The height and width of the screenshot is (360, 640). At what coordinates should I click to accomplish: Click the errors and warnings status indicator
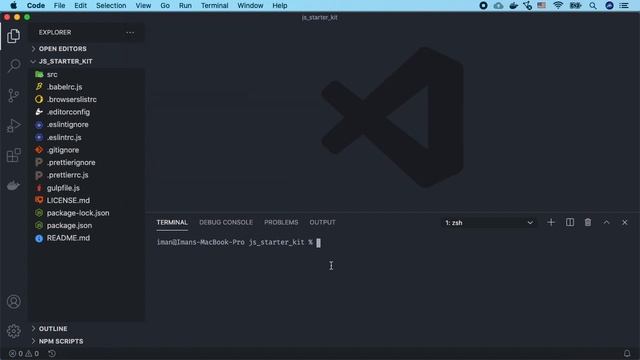coord(24,353)
